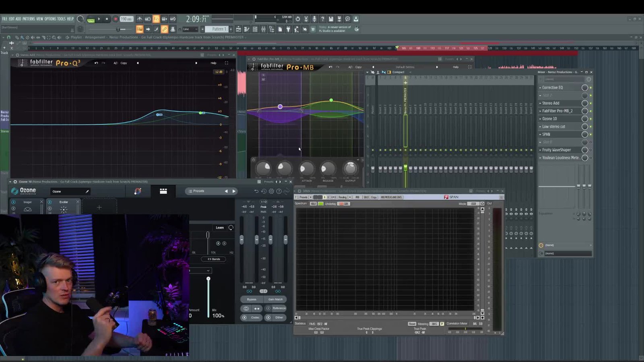Stop playback with the transport stop button
The width and height of the screenshot is (644, 362).
click(x=107, y=19)
